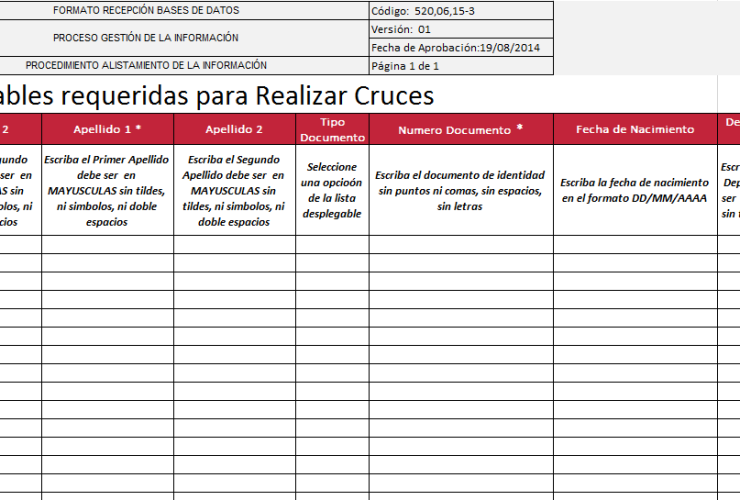Select the 'Apellido 2' column header
The image size is (740, 500).
tap(235, 129)
